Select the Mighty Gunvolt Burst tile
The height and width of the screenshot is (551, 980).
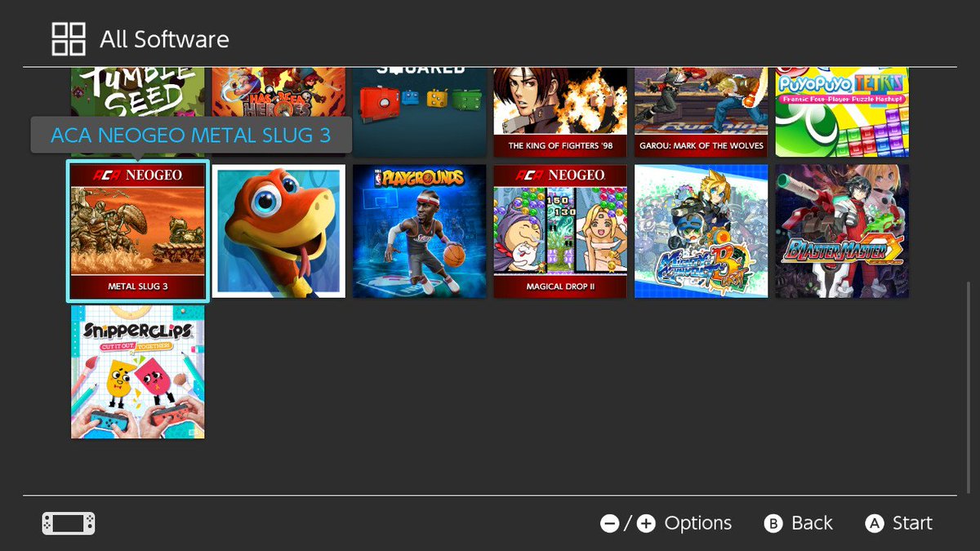click(x=702, y=231)
